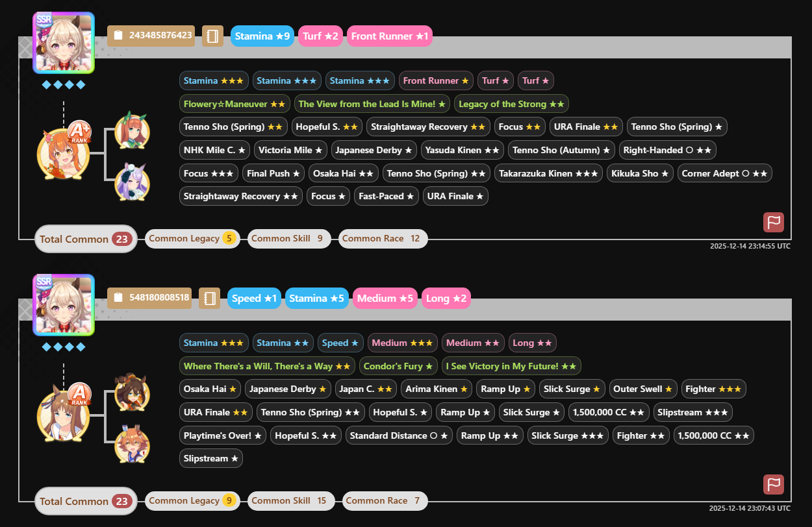
Task: Click the Long ★★ factor chip
Action: point(533,343)
